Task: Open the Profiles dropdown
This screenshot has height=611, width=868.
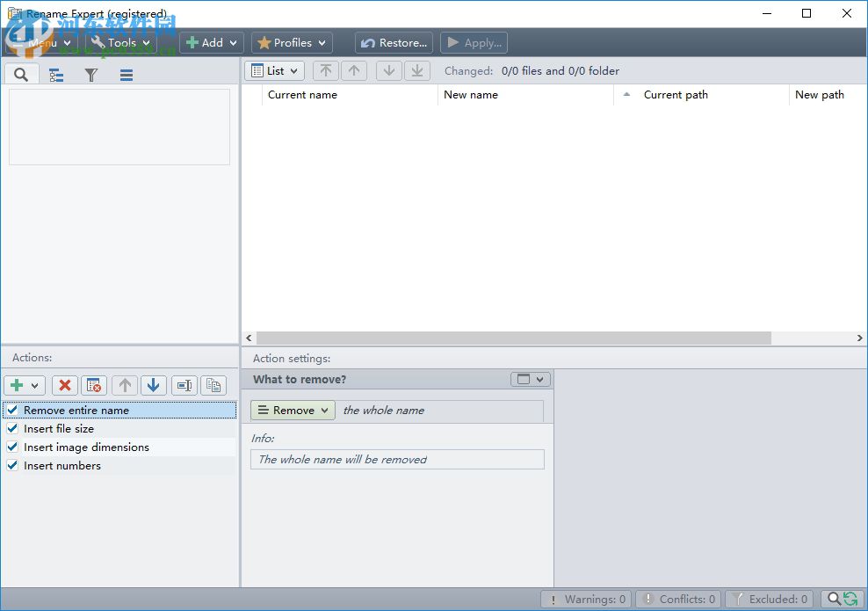Action: coord(292,43)
